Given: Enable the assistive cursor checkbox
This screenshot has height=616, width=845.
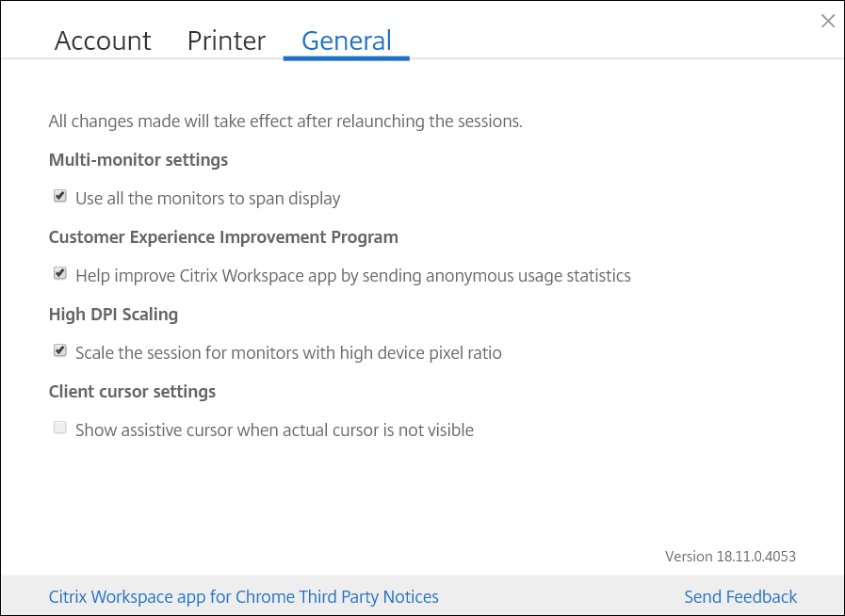Looking at the screenshot, I should pos(59,427).
